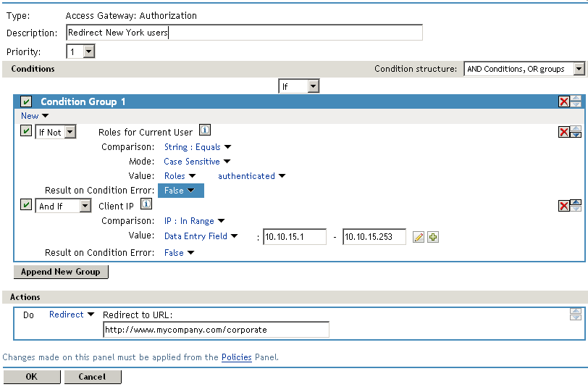Delete Condition Group 1 with red X

click(x=563, y=101)
